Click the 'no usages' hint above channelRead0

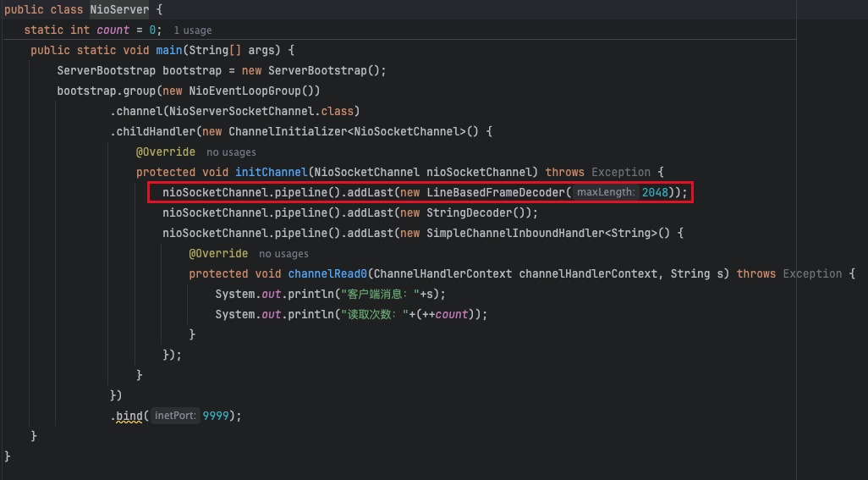[x=283, y=254]
